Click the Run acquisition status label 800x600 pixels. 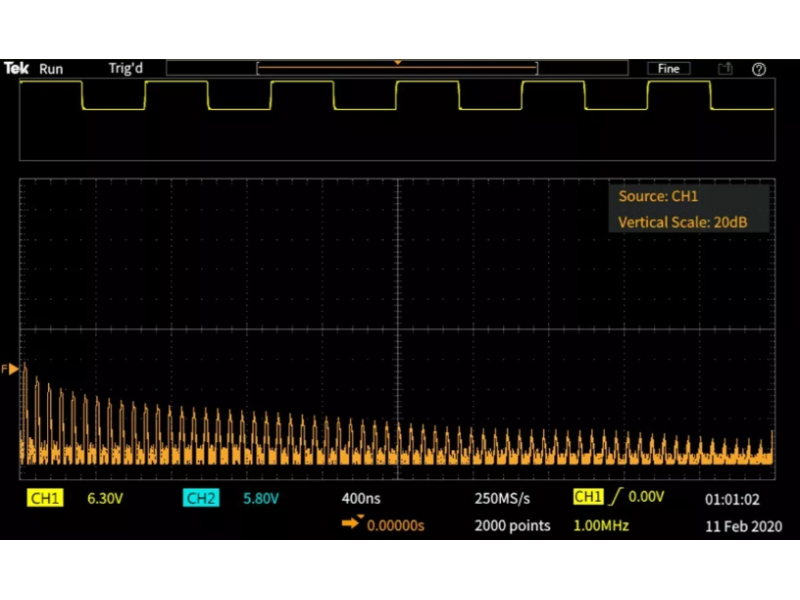click(51, 69)
